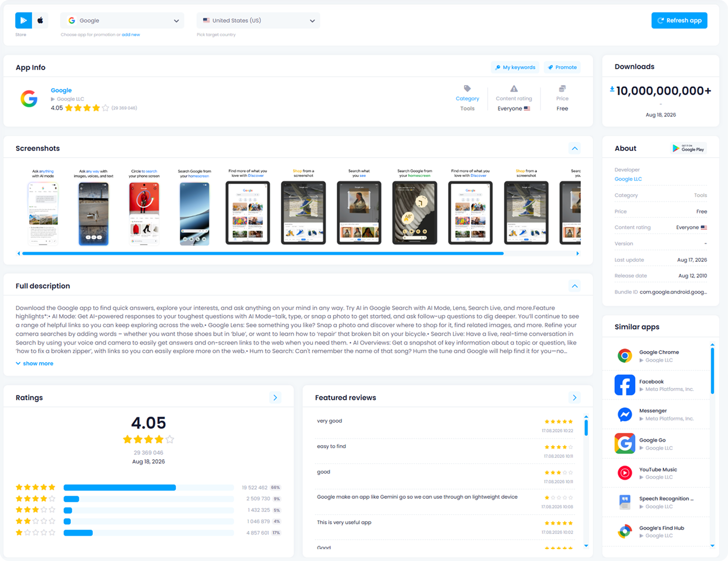Viewport: 728px width, 561px height.
Task: Click the screenshots scroll left arrow
Action: (19, 254)
